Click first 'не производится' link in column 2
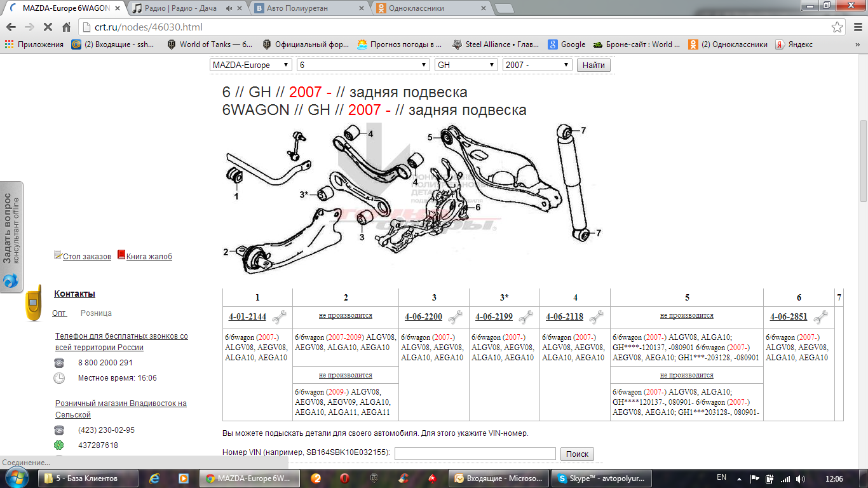868x488 pixels. coord(346,315)
